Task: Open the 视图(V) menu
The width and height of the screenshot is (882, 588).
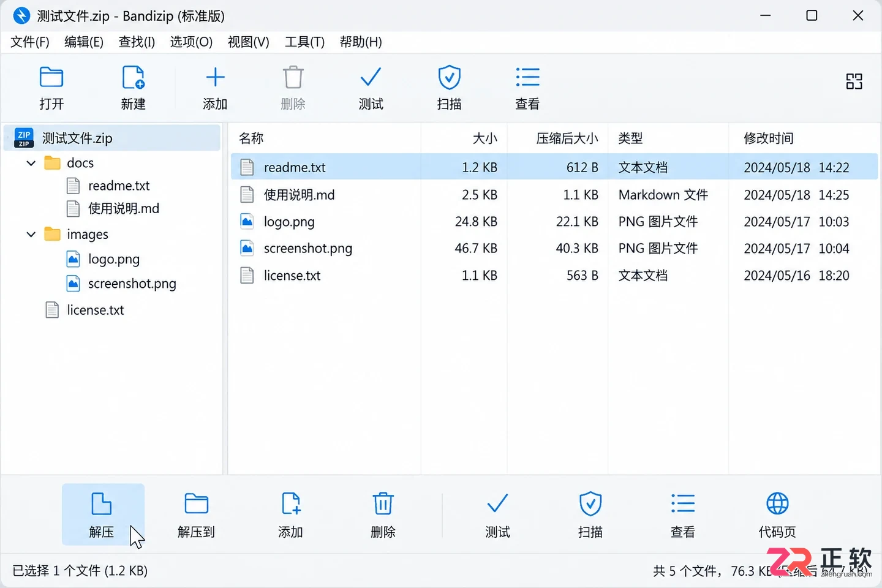Action: [249, 42]
